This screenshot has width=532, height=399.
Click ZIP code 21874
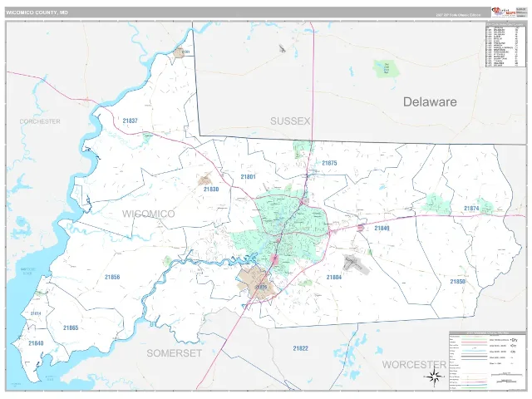point(471,209)
